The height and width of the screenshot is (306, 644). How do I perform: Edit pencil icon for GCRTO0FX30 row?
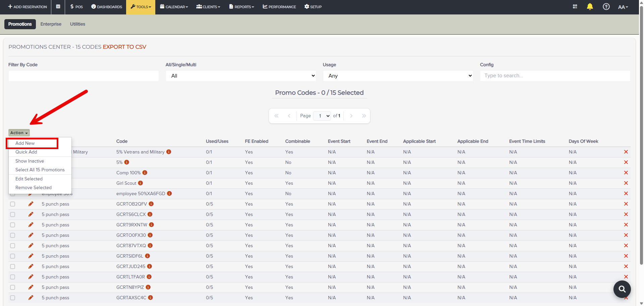31,235
